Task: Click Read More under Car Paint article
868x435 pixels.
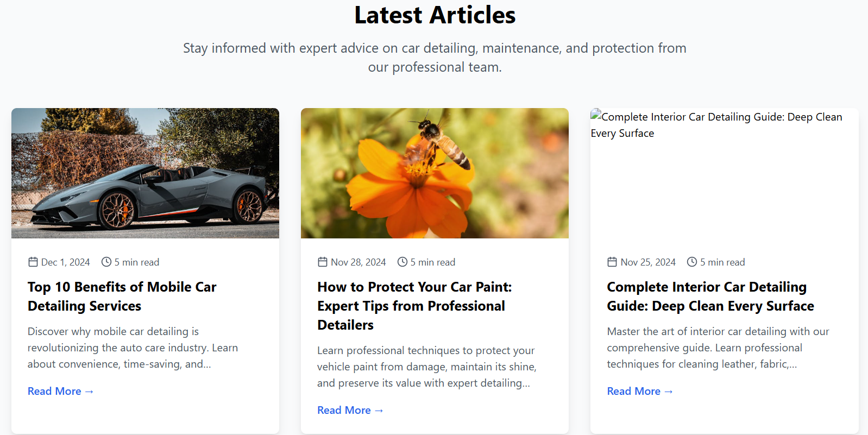Action: click(350, 410)
